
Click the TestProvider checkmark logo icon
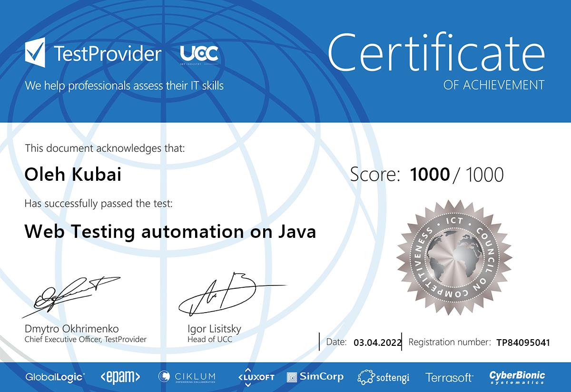pos(35,52)
